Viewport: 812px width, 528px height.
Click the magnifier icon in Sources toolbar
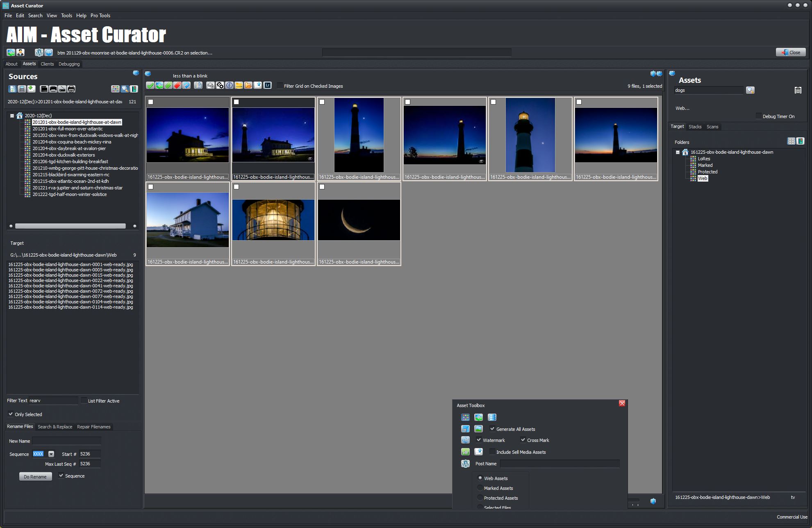tap(125, 89)
